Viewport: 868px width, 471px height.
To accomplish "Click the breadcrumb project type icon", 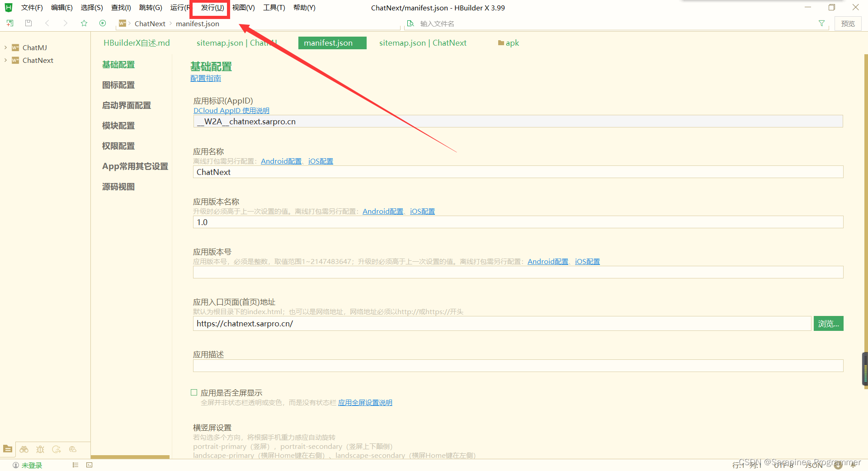I will (123, 23).
